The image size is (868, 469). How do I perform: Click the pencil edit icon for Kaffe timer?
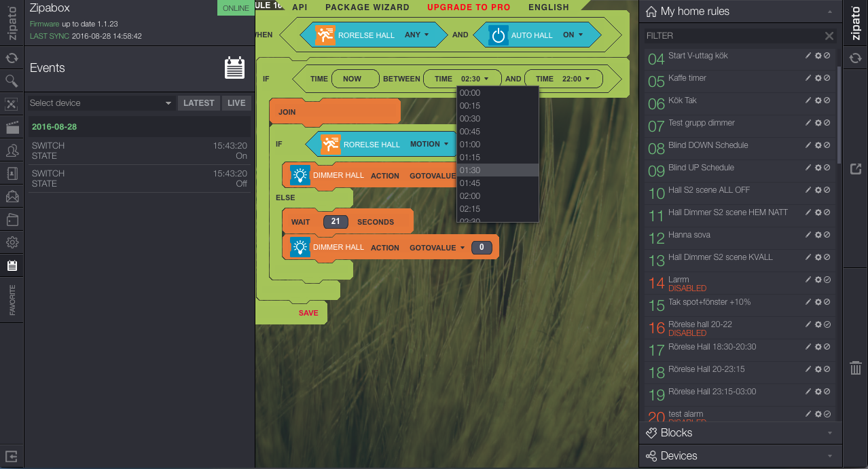(x=808, y=78)
